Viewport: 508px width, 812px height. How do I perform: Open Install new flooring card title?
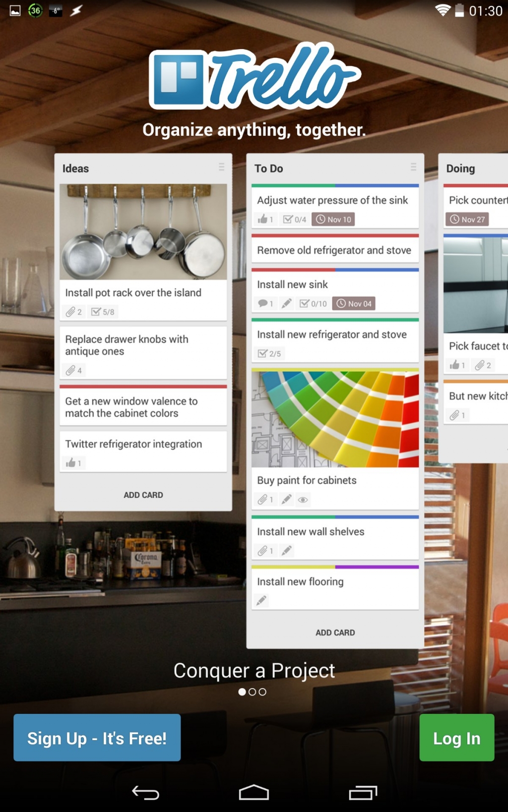pos(300,581)
